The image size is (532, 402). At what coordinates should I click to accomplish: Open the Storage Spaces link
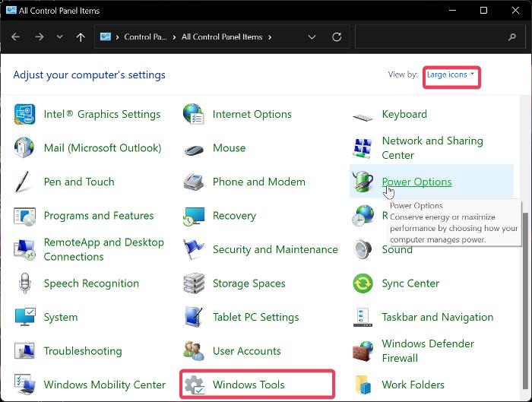(249, 283)
